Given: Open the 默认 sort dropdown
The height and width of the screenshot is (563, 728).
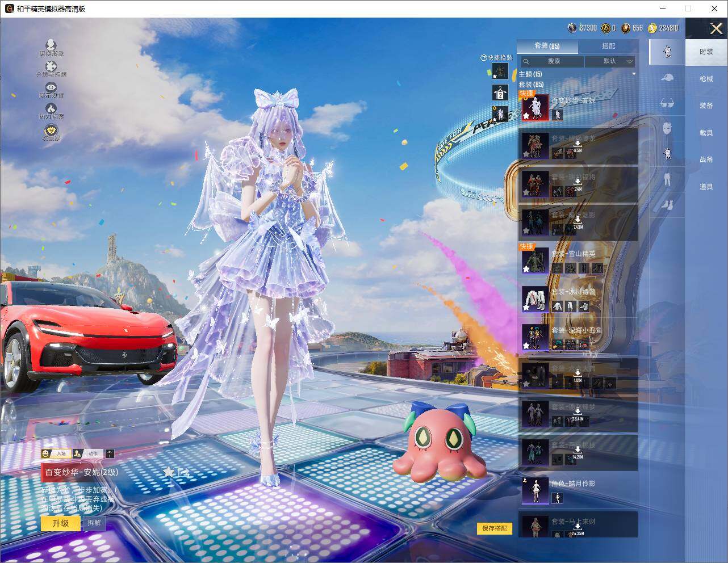Looking at the screenshot, I should pyautogui.click(x=610, y=61).
